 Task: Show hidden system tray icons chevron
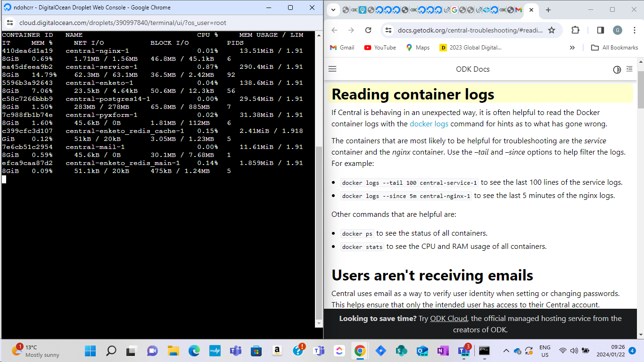pos(506,351)
